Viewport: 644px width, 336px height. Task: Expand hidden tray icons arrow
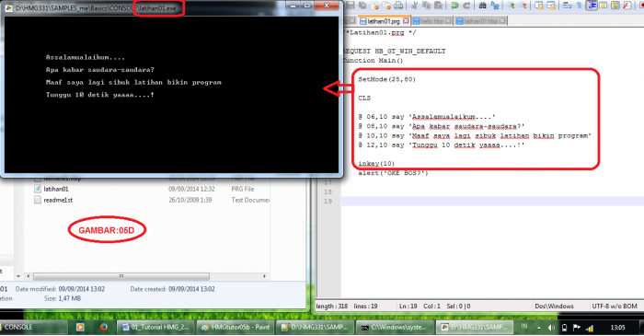point(538,328)
